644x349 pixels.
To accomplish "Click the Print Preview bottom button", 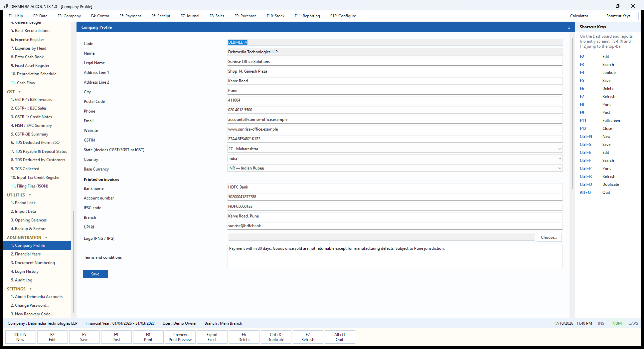I will [x=180, y=337].
